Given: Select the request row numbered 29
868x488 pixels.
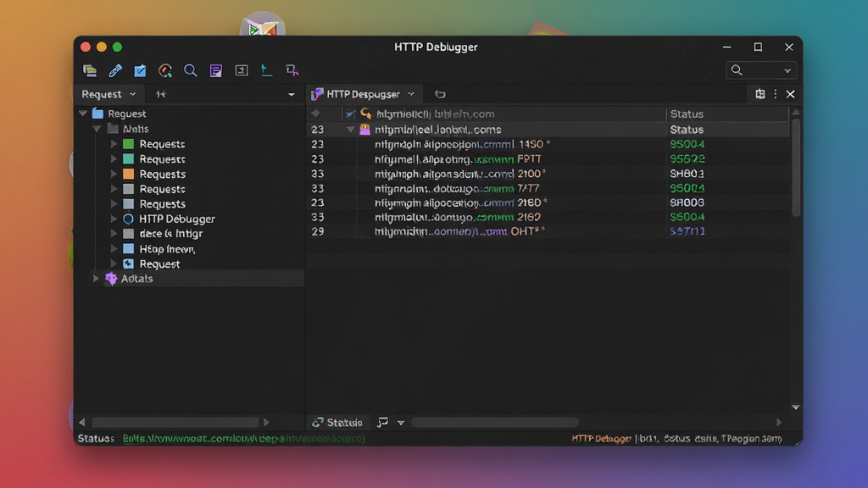Looking at the screenshot, I should 548,231.
